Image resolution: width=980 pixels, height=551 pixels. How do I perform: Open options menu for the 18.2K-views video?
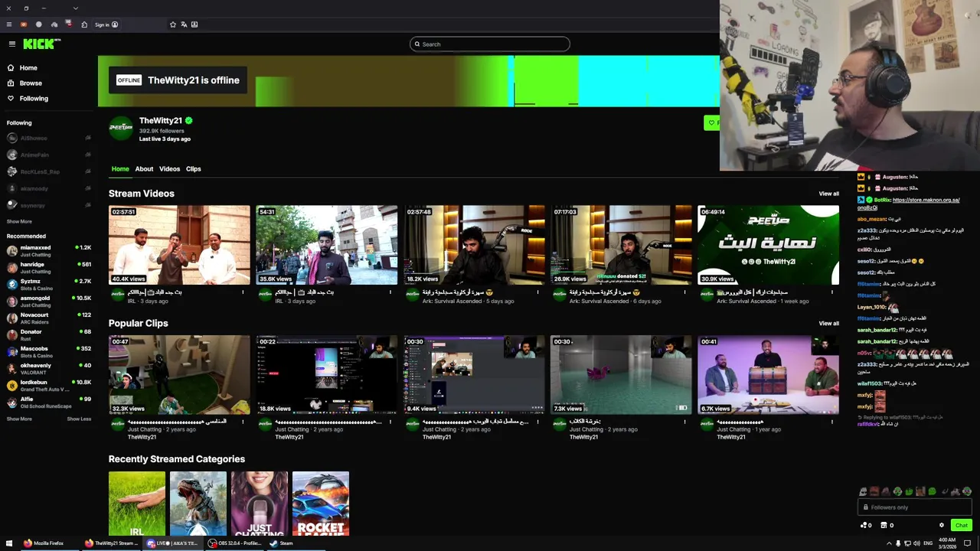click(x=537, y=292)
